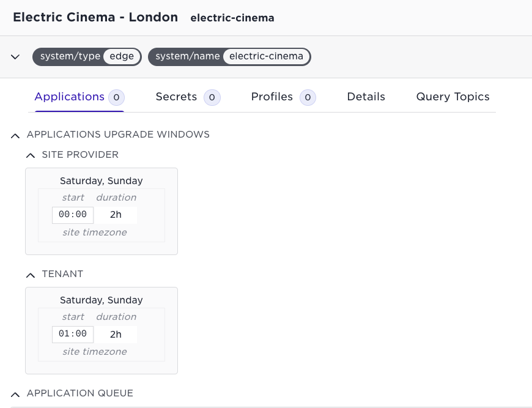Collapse the TENANT section
Image resolution: width=532 pixels, height=408 pixels.
coord(30,275)
